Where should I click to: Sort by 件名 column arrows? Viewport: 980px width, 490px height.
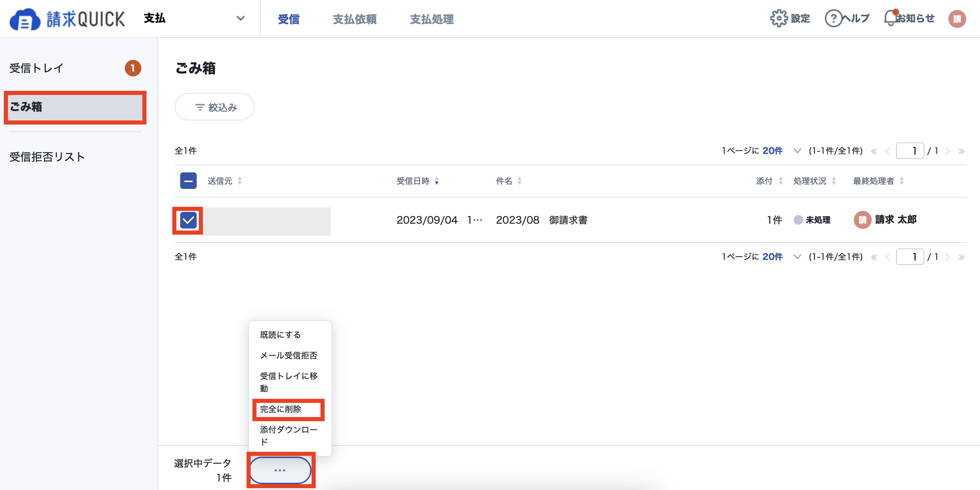pos(519,181)
